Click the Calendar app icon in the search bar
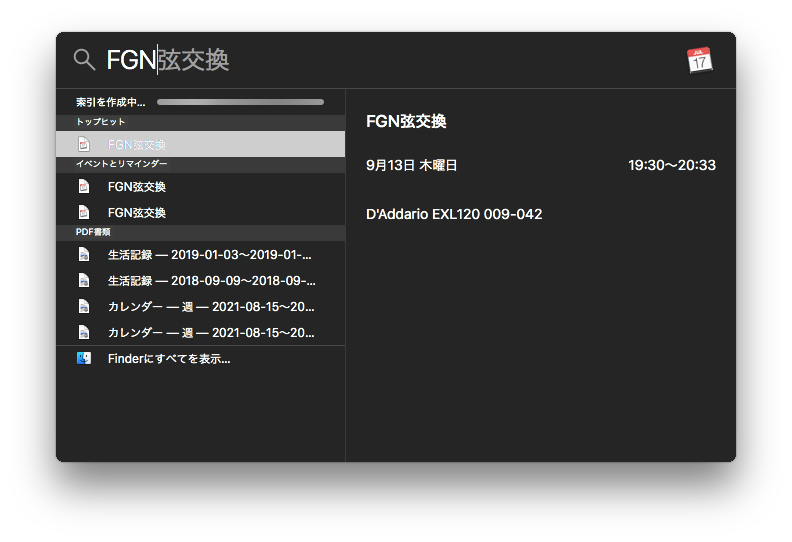The image size is (792, 542). (700, 61)
